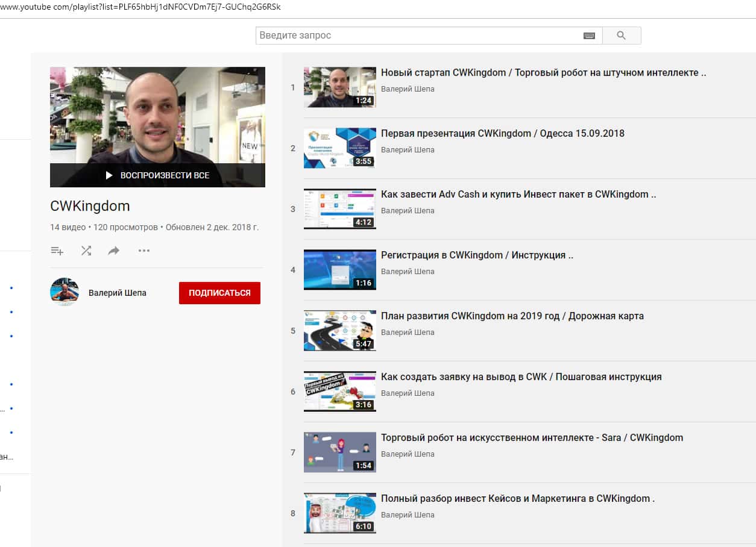This screenshot has width=756, height=547.
Task: Focus the Введите запрос search field
Action: coord(419,36)
